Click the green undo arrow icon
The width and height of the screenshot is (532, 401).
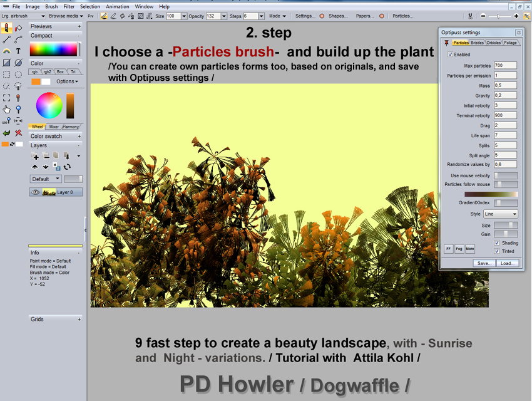6,133
